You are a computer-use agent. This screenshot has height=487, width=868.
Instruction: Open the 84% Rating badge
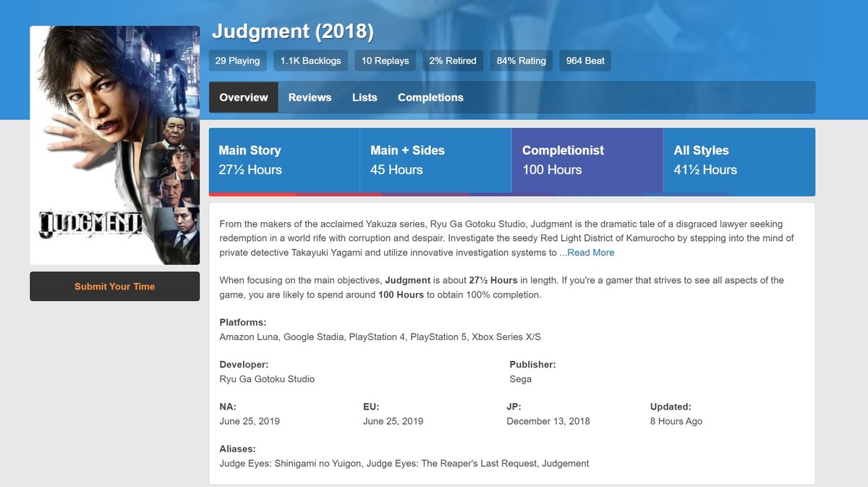pyautogui.click(x=521, y=60)
